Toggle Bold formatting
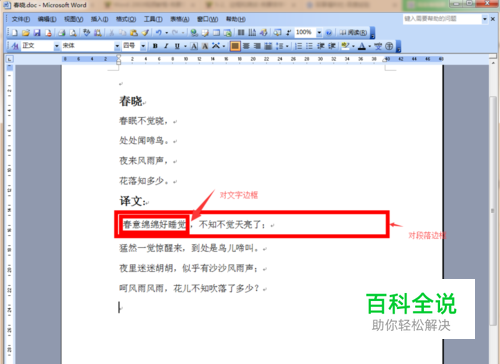Image resolution: width=500 pixels, height=364 pixels. click(155, 46)
